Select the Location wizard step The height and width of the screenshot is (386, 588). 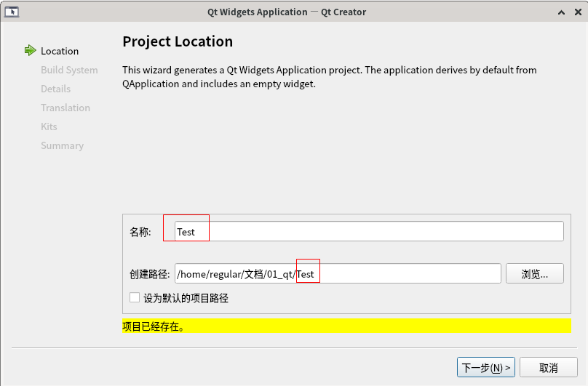tap(60, 51)
